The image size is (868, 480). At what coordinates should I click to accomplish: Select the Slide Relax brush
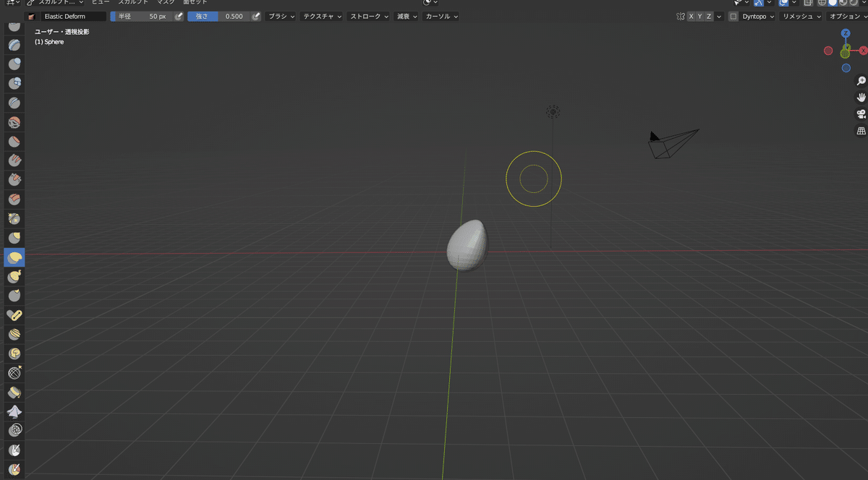point(14,373)
